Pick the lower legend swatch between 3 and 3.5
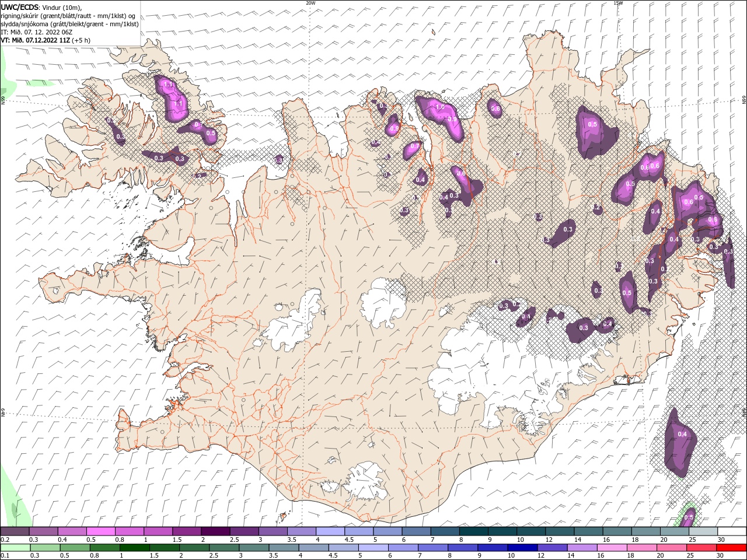 (x=254, y=548)
